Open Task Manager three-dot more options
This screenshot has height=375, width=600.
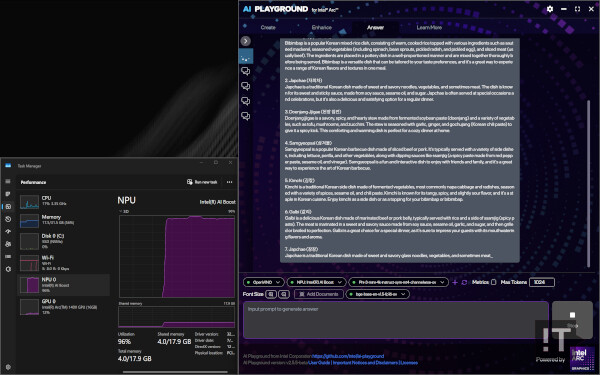(229, 182)
